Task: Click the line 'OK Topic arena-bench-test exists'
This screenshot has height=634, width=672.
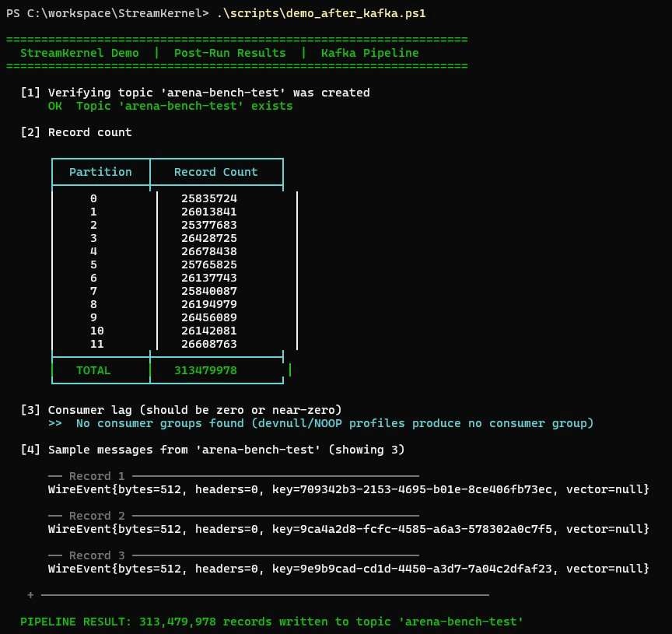Action: 170,106
